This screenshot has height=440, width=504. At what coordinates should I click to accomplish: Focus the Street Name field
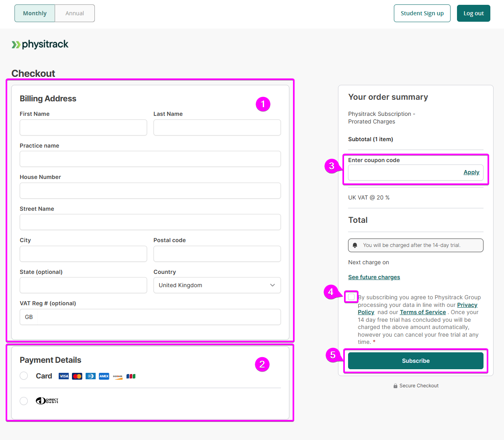(x=150, y=222)
